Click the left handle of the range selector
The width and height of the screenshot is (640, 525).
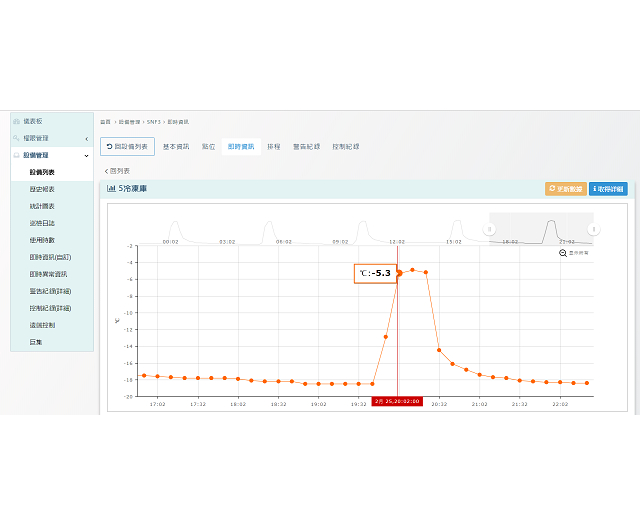[x=490, y=229]
